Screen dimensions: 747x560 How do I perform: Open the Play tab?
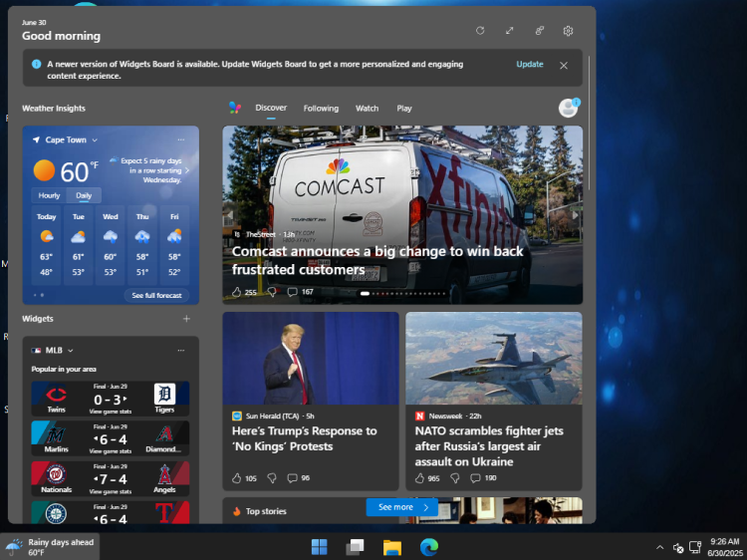(x=404, y=109)
